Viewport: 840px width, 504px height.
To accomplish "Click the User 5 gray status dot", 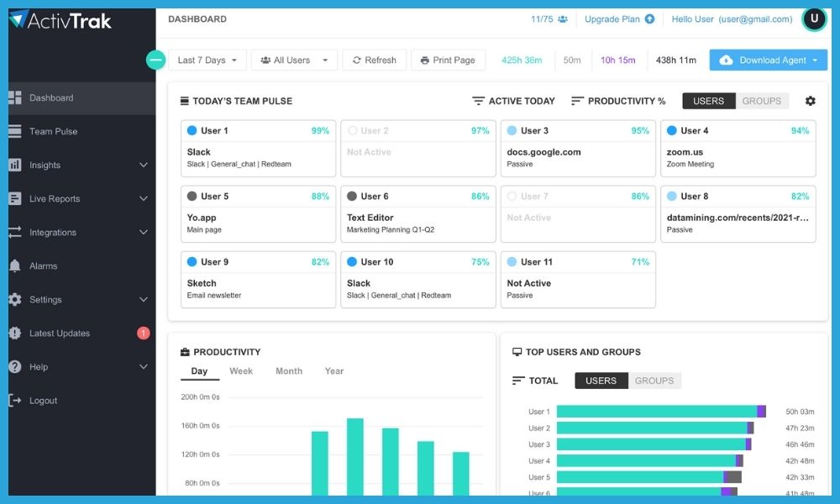I will [192, 196].
